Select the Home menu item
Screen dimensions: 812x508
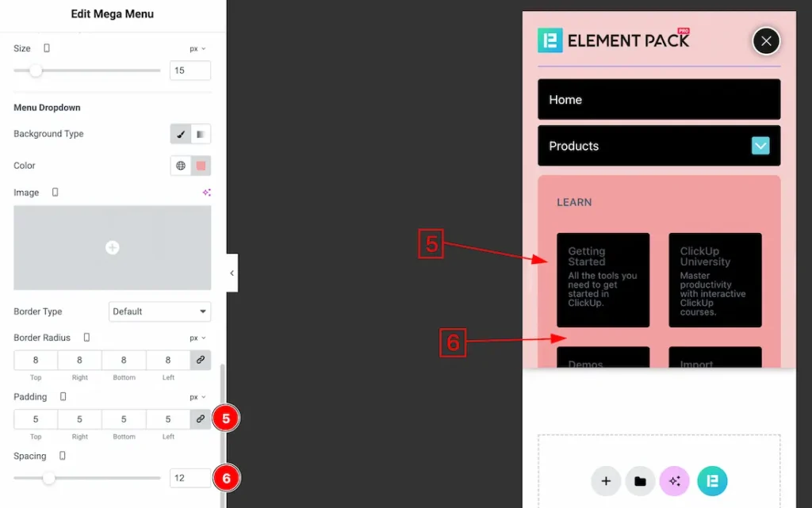659,98
